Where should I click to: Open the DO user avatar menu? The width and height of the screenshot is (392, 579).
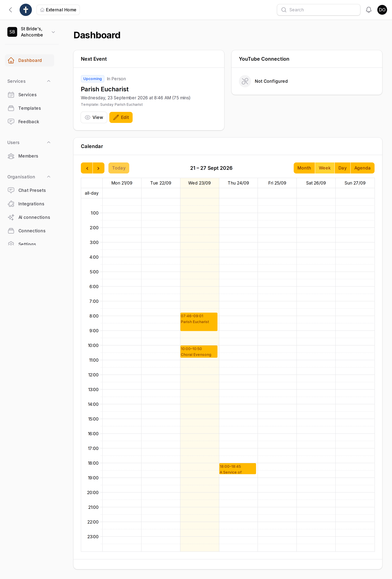point(382,10)
